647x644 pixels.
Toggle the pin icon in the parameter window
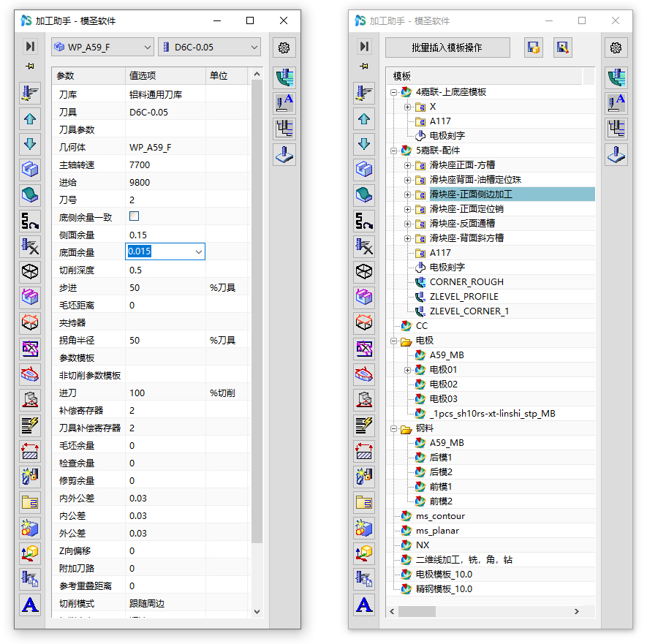pos(30,67)
